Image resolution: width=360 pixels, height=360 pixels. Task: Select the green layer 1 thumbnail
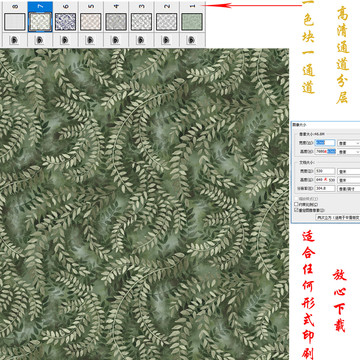pyautogui.click(x=192, y=22)
